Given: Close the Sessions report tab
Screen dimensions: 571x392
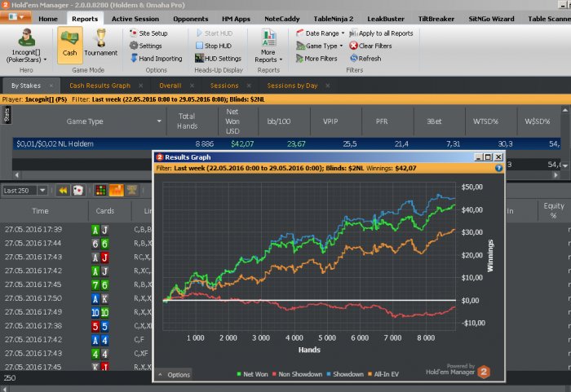Looking at the screenshot, I should (x=249, y=86).
